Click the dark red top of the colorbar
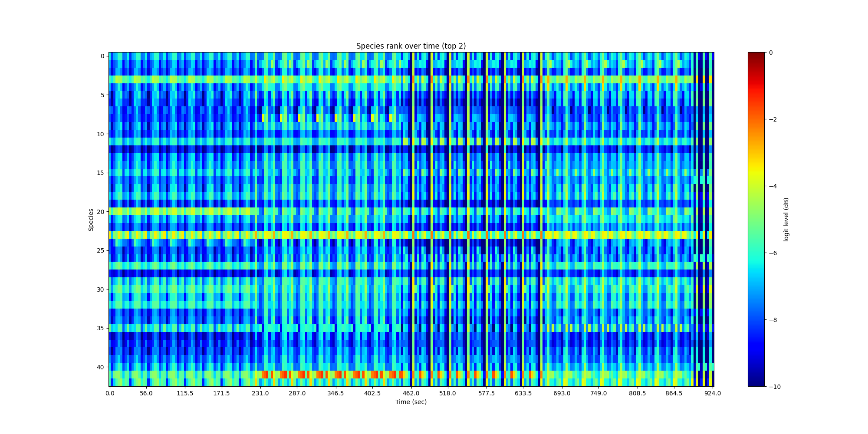This screenshot has height=434, width=868. coord(756,54)
